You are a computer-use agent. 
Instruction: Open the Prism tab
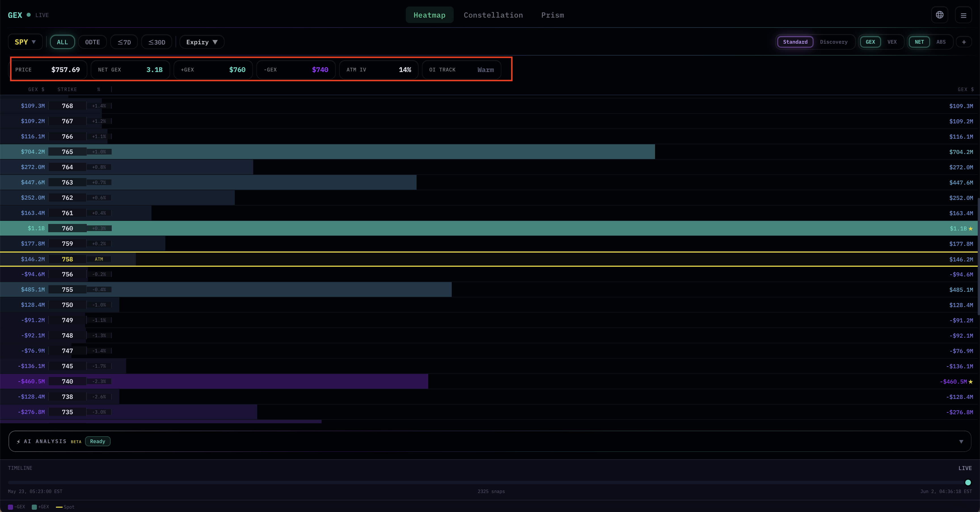552,15
